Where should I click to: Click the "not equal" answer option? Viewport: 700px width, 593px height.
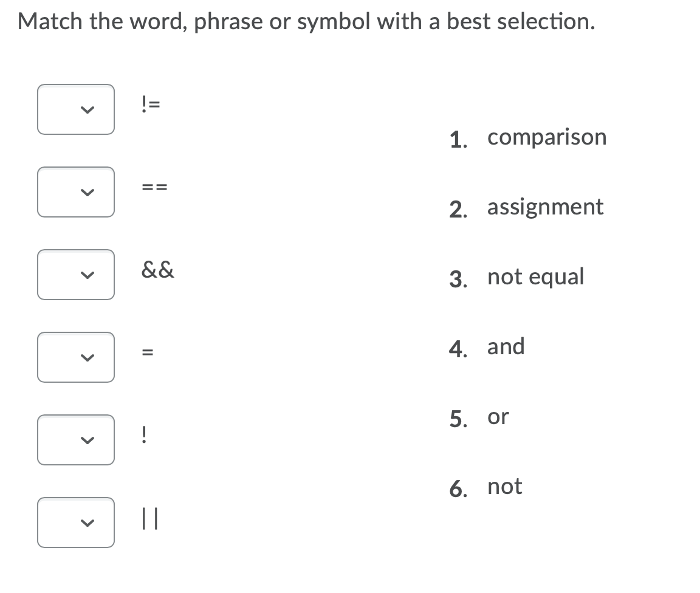(535, 277)
